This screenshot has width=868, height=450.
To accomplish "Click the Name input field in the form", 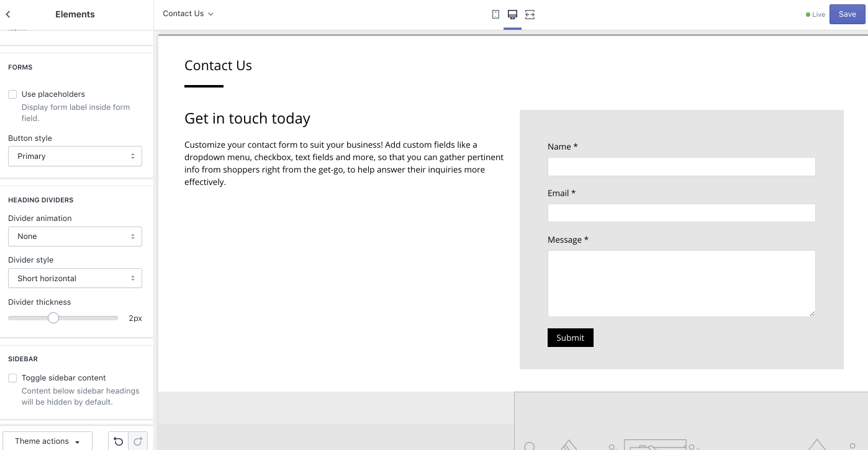I will point(681,166).
